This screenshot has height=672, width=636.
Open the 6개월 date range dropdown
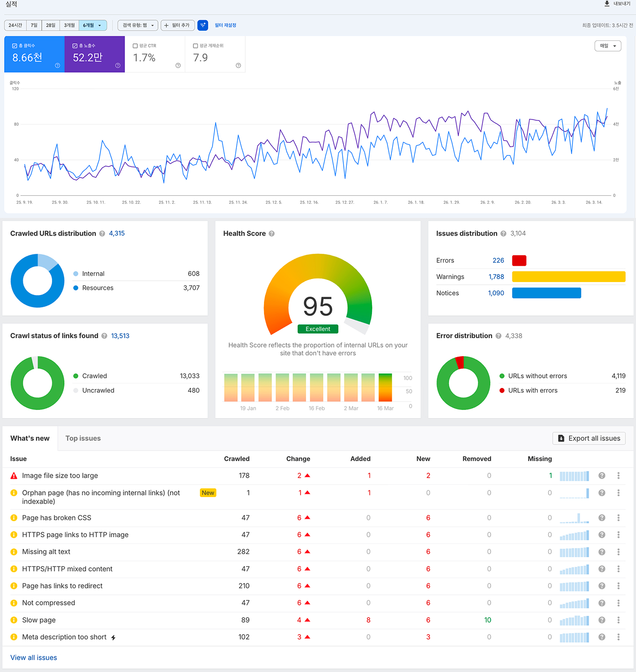point(93,25)
